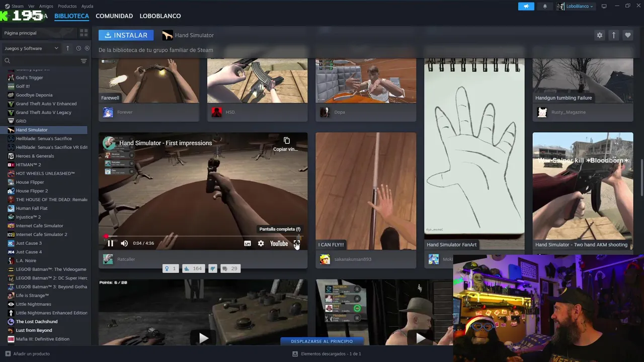This screenshot has height=362, width=644.
Task: Open author Rusty_Magazine's profile
Action: [569, 112]
